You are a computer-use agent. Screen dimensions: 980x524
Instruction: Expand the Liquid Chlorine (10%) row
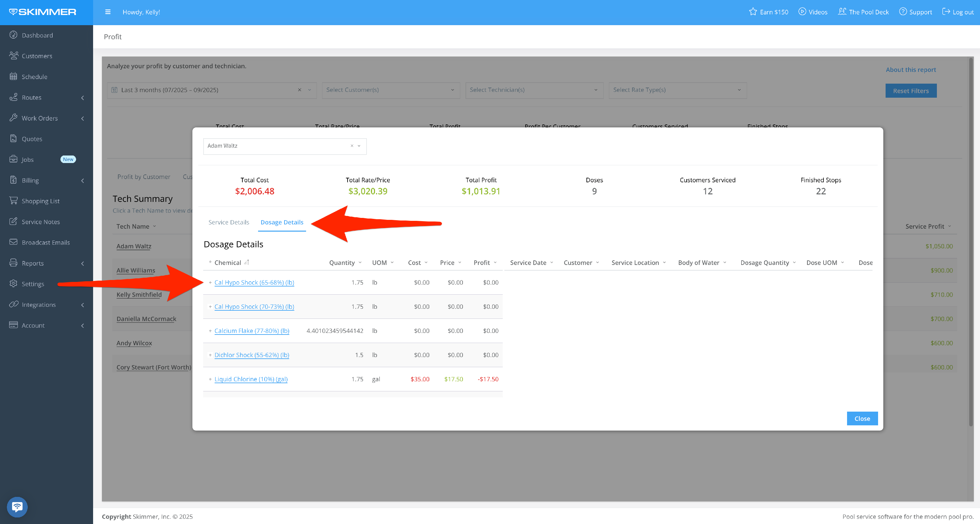pos(210,379)
